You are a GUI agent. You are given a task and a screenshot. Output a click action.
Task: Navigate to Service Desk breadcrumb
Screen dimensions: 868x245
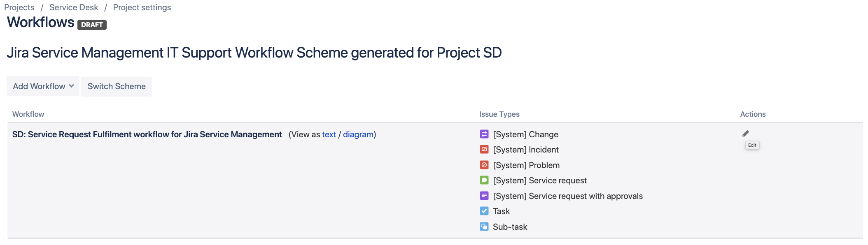click(x=74, y=7)
